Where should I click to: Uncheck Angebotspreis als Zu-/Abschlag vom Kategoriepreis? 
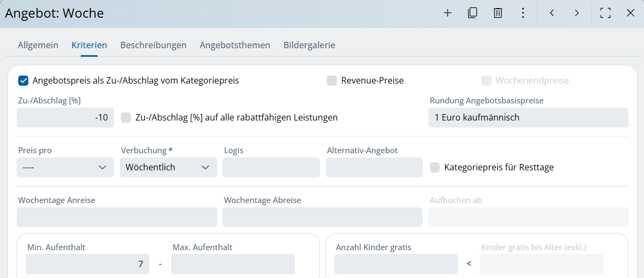[x=23, y=80]
